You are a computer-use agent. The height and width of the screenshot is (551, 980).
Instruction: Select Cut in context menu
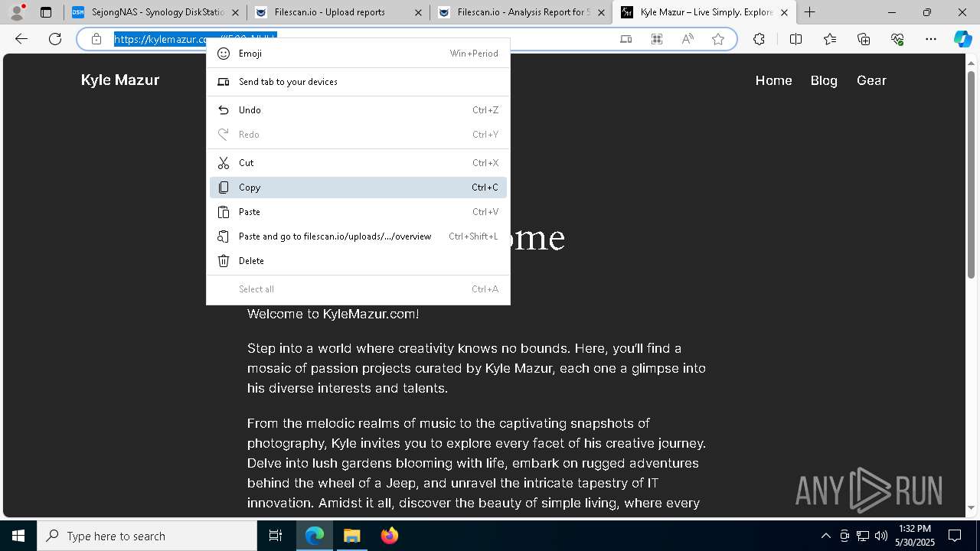358,163
